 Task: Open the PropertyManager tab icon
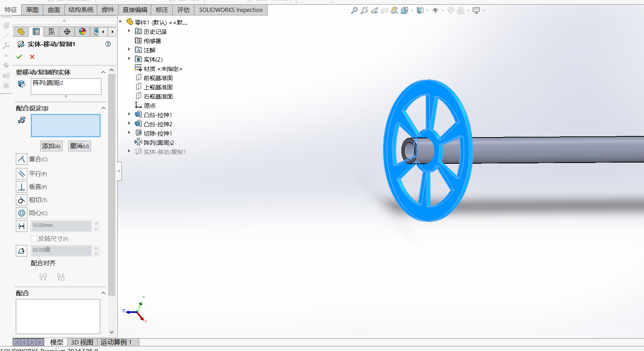click(x=36, y=32)
